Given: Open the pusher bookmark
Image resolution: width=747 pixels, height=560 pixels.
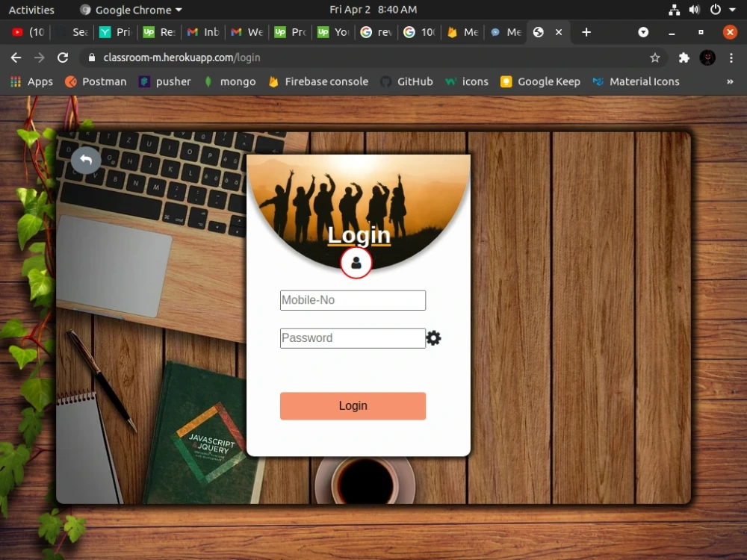Looking at the screenshot, I should 165,82.
